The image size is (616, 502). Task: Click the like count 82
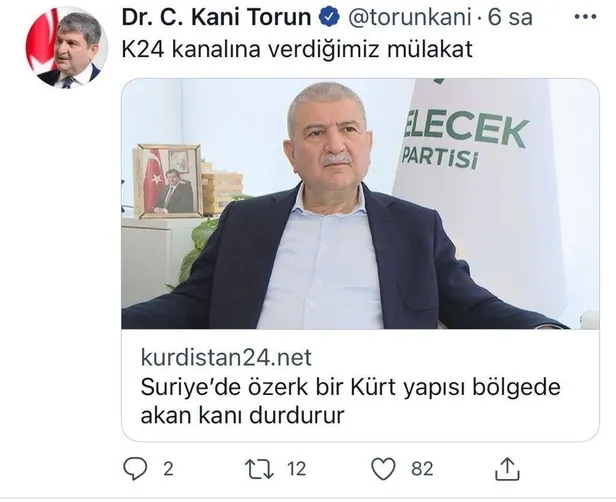pos(422,469)
